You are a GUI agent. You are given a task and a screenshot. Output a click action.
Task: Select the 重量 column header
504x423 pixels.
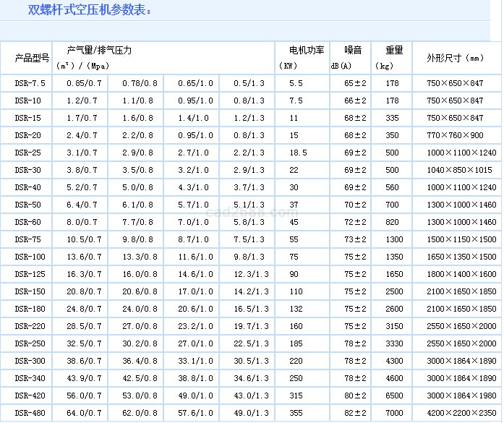(x=394, y=51)
